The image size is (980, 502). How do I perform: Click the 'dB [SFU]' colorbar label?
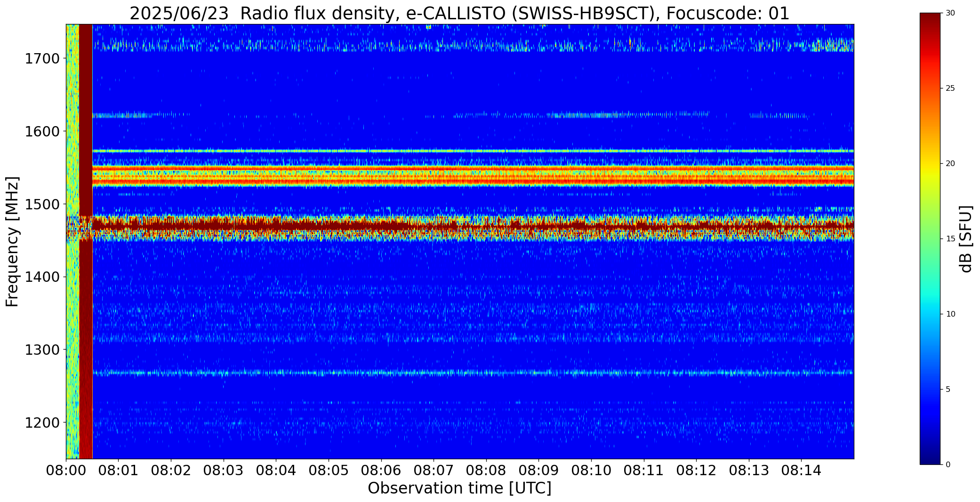tap(965, 239)
